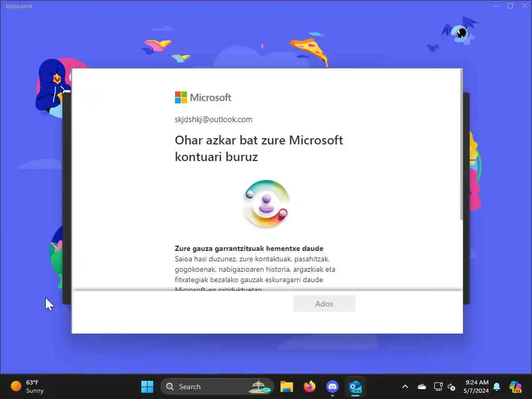Open Copilot preview icon in the taskbar
Screen dimensions: 532x399
click(x=515, y=387)
